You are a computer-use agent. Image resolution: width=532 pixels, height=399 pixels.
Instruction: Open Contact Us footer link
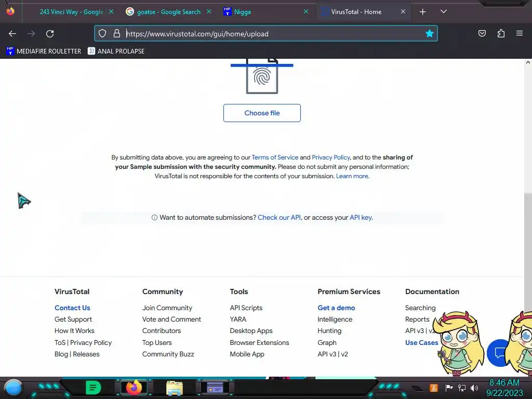(72, 308)
